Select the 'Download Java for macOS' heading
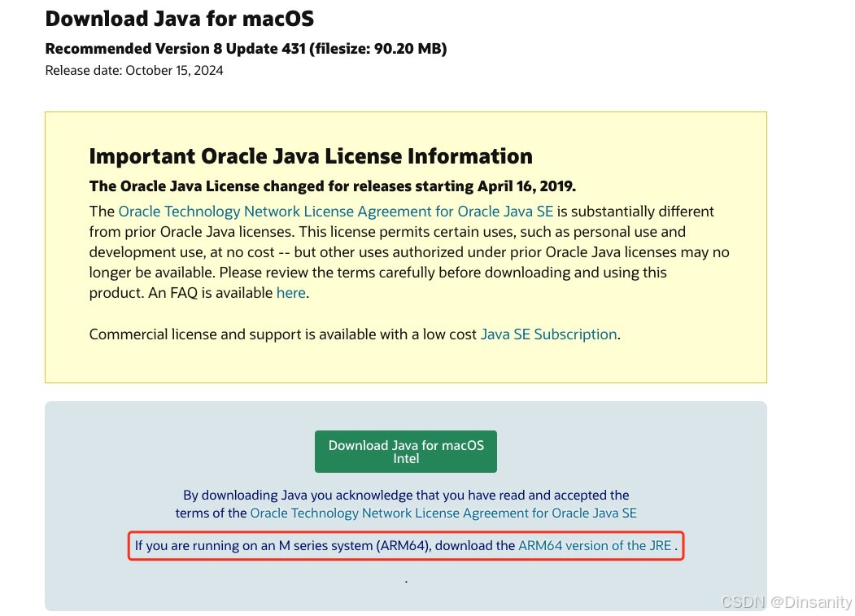 click(x=180, y=19)
